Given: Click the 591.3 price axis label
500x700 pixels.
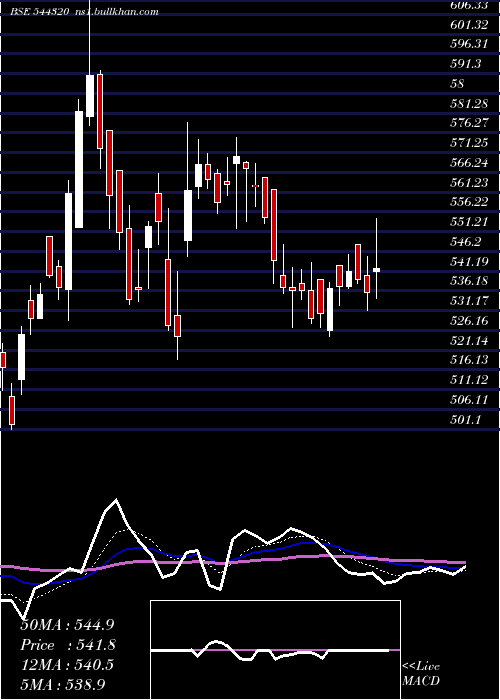Looking at the screenshot, I should click(x=466, y=64).
